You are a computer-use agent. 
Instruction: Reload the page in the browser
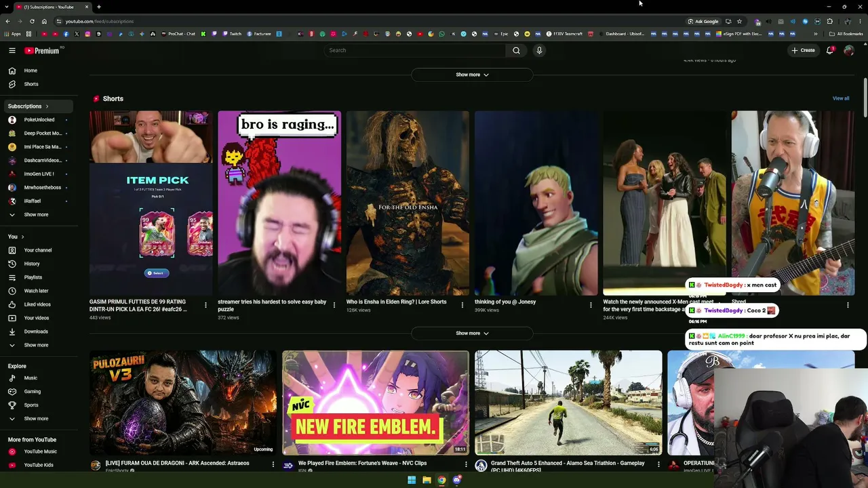tap(32, 21)
